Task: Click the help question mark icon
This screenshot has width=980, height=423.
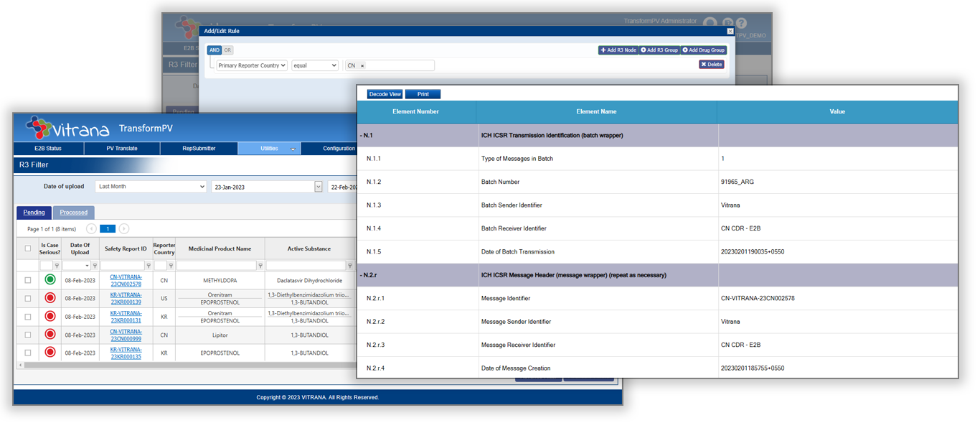Action: point(741,24)
